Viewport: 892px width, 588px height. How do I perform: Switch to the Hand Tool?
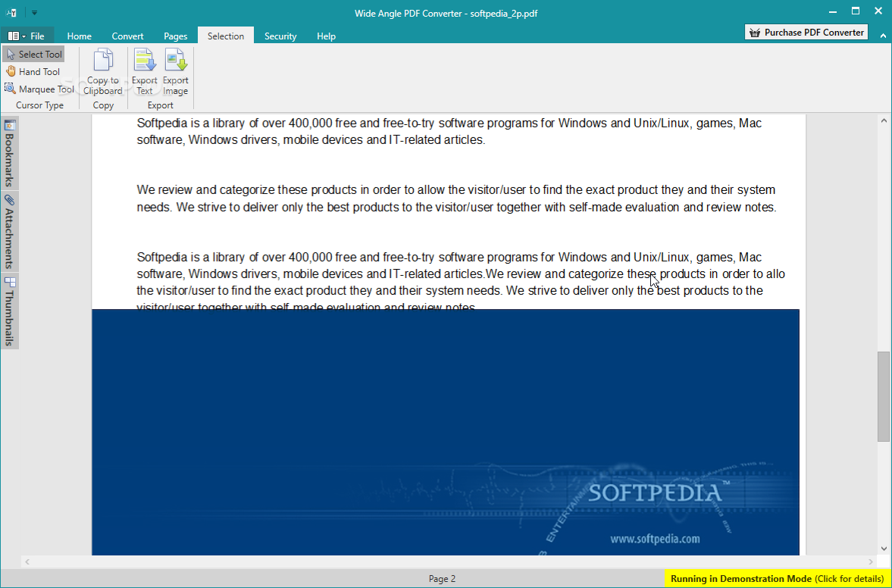tap(33, 72)
